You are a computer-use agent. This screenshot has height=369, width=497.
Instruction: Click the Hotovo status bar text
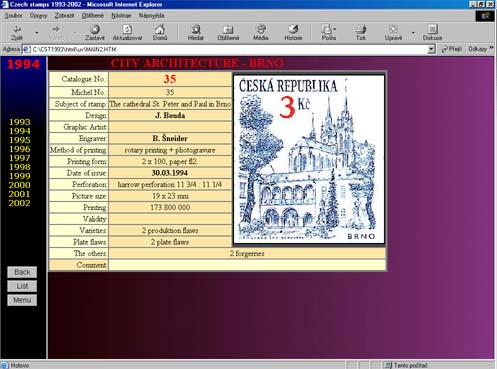coord(20,365)
